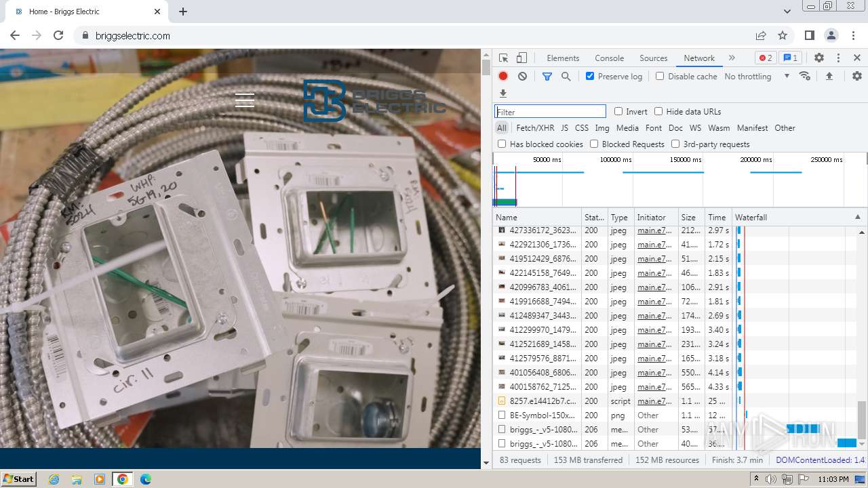This screenshot has height=488, width=868.
Task: Open a new browser tab
Action: click(x=183, y=12)
